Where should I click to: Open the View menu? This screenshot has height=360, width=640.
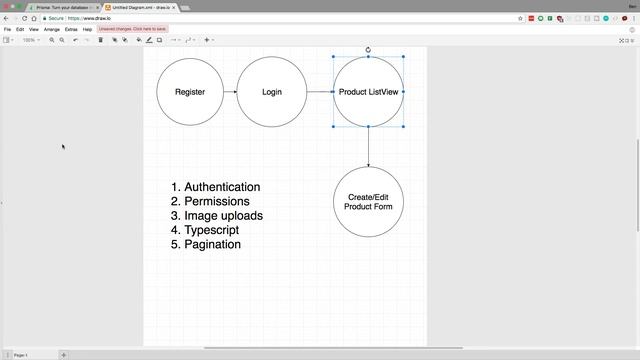click(34, 29)
